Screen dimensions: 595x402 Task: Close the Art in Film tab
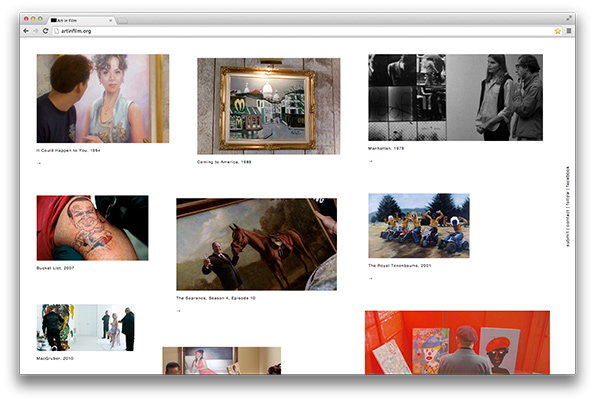(x=110, y=20)
